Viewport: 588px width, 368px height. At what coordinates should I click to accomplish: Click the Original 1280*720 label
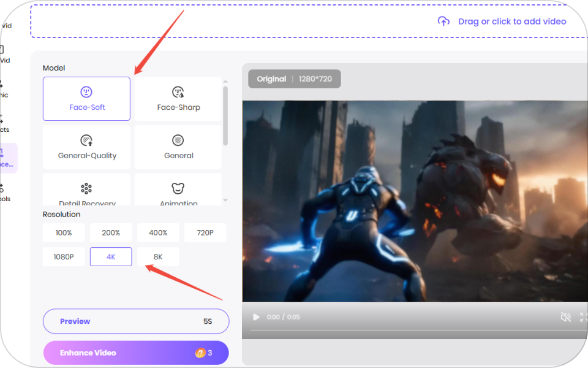[295, 79]
